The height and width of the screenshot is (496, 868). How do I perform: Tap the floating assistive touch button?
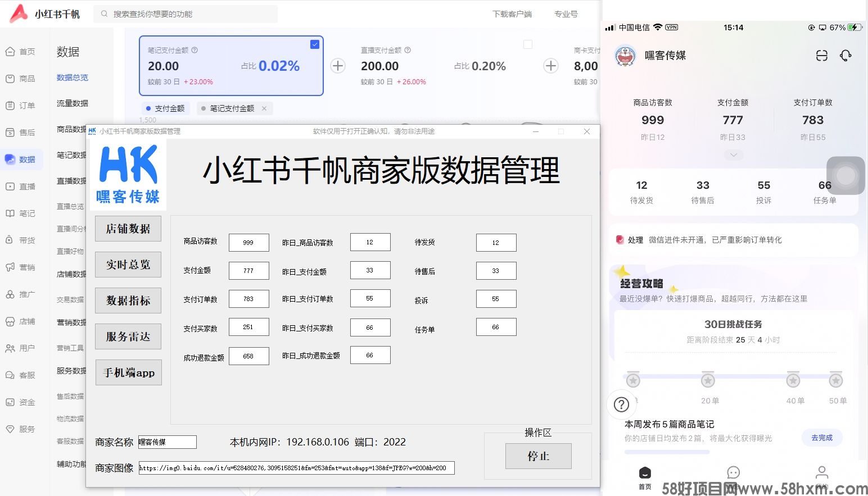[x=846, y=176]
